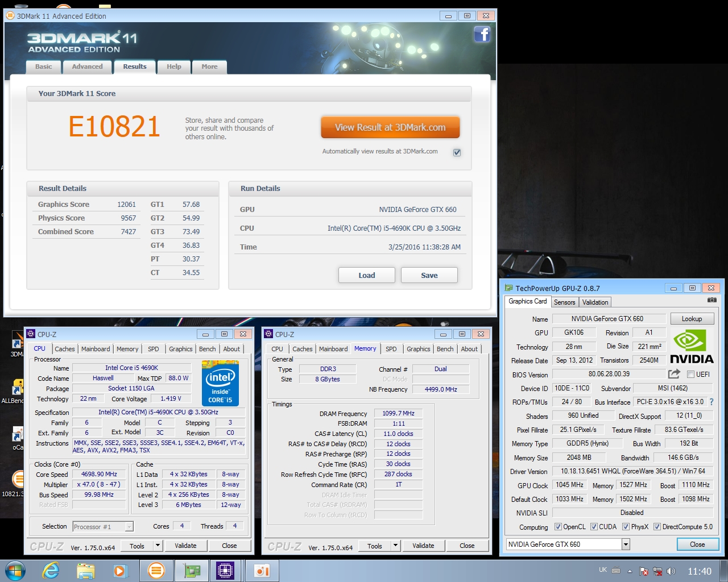The image size is (728, 582).
Task: Click Close in the GPU-Z window
Action: 697,544
